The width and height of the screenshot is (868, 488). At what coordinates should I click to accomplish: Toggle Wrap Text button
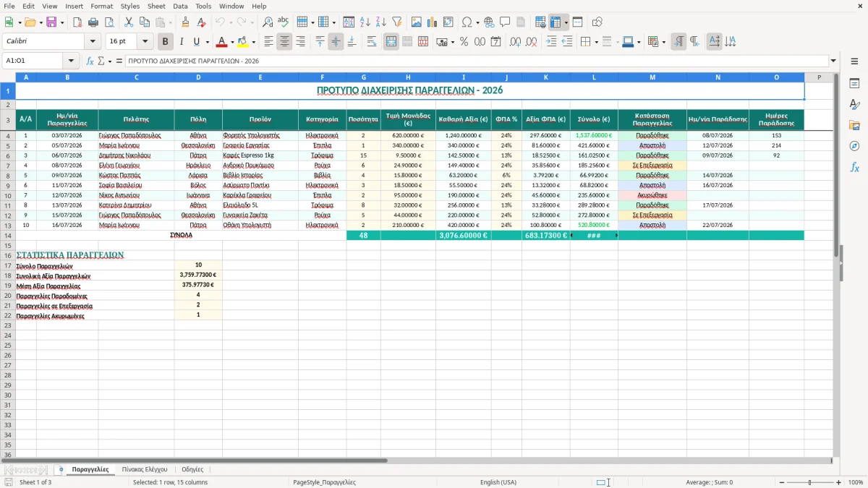pos(372,42)
